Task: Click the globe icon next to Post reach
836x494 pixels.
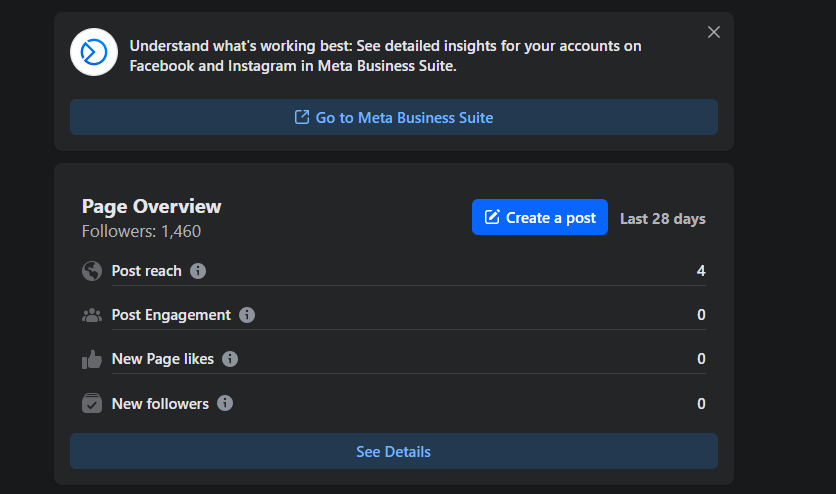Action: [92, 271]
